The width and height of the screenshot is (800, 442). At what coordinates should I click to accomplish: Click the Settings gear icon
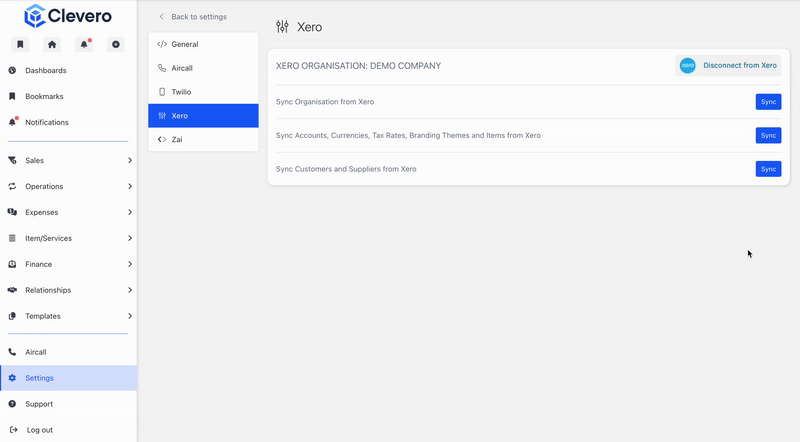click(x=12, y=378)
